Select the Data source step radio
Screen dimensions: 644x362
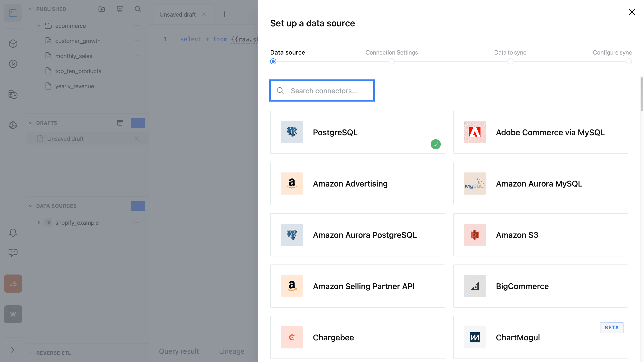pyautogui.click(x=273, y=61)
